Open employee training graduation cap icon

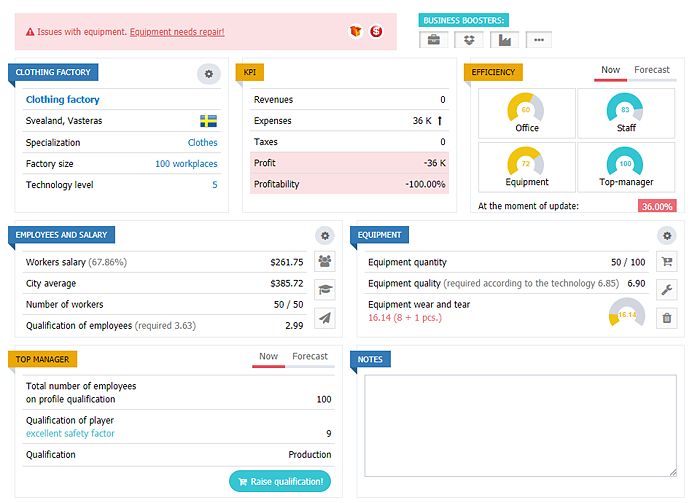[325, 290]
